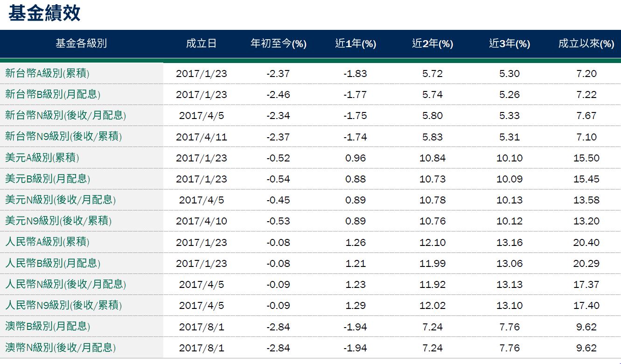Click the 2017/4/10 inception date cell

pos(201,221)
